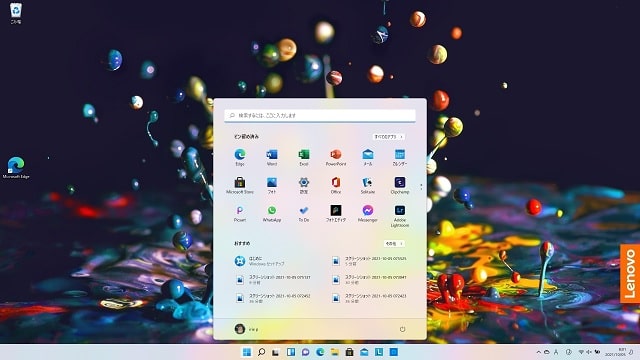Open the taskbar clock and date
Screen dimensions: 640x360
pos(616,352)
